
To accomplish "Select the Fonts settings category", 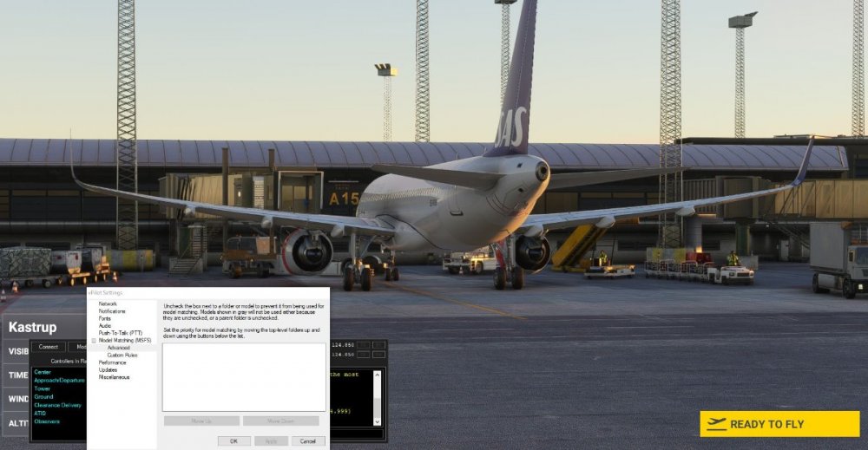I will click(105, 318).
